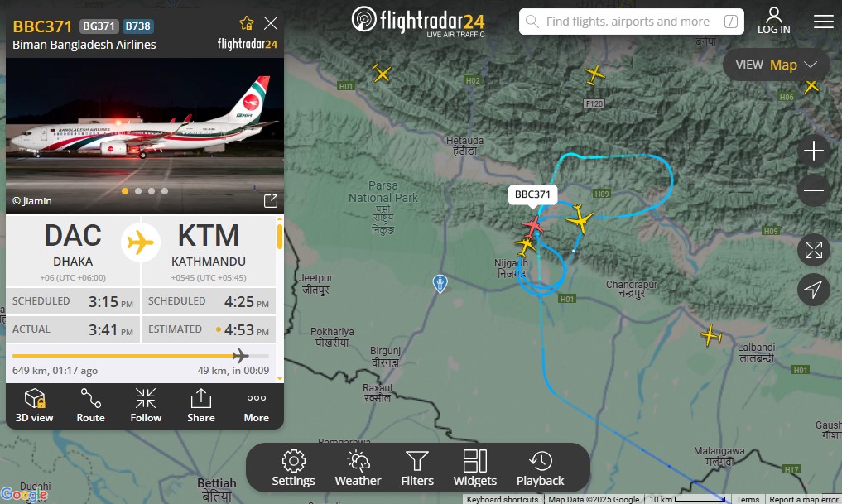This screenshot has width=842, height=504.
Task: Open the Settings panel
Action: coord(293,468)
